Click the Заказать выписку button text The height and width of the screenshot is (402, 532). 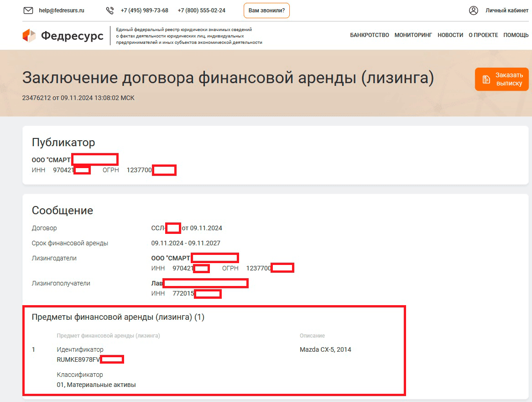(509, 79)
